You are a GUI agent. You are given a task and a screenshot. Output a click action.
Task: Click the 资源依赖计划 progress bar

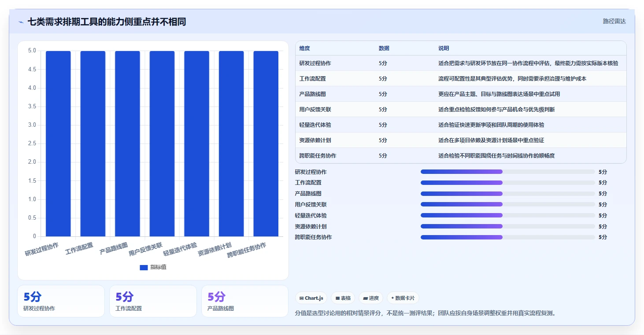507,226
